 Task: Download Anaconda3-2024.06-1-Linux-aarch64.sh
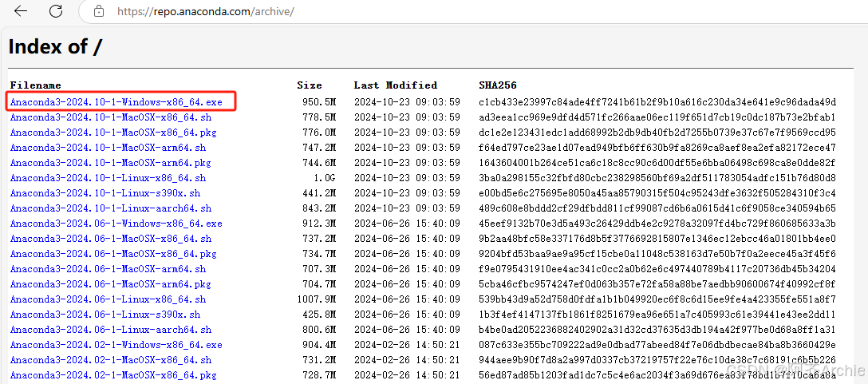coord(111,330)
